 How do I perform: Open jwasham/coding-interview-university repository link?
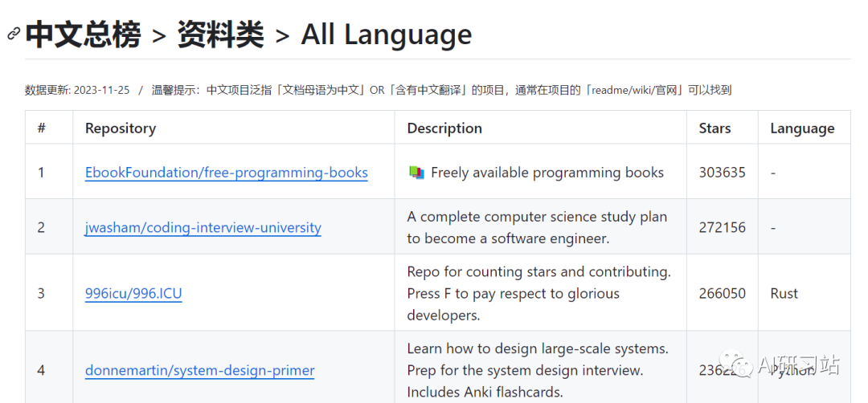click(203, 227)
